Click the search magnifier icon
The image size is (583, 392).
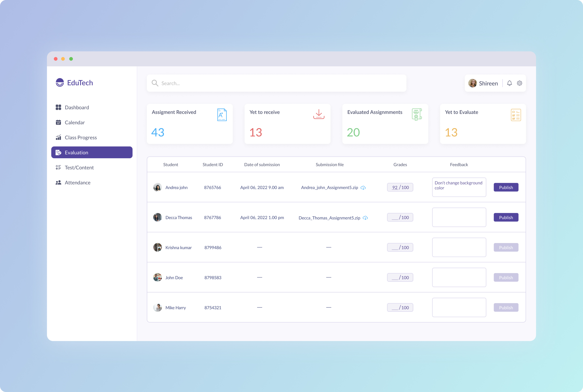pos(155,83)
